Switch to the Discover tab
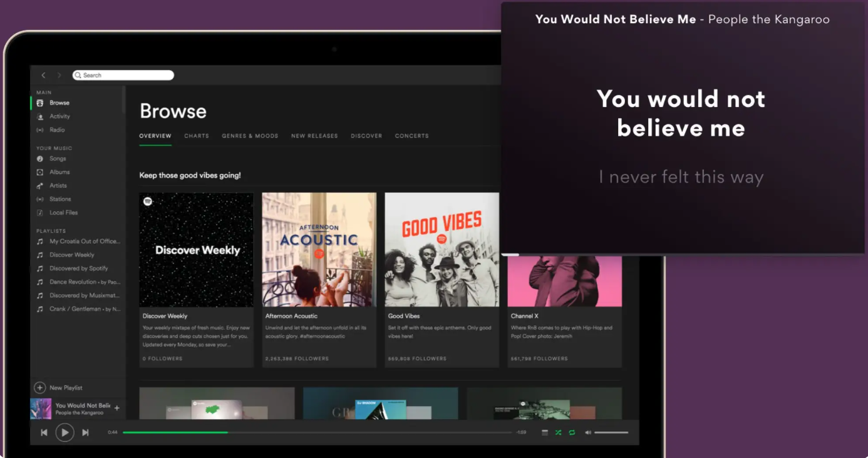This screenshot has height=458, width=868. 366,136
